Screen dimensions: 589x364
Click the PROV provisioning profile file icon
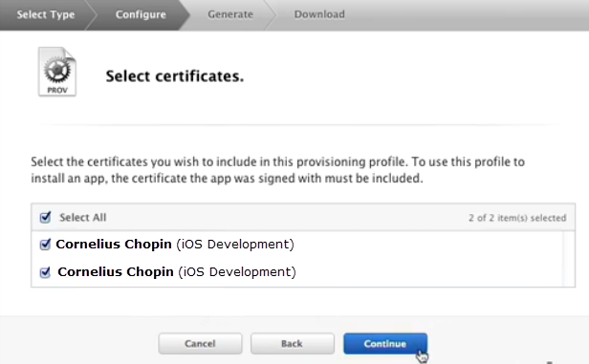[x=57, y=72]
